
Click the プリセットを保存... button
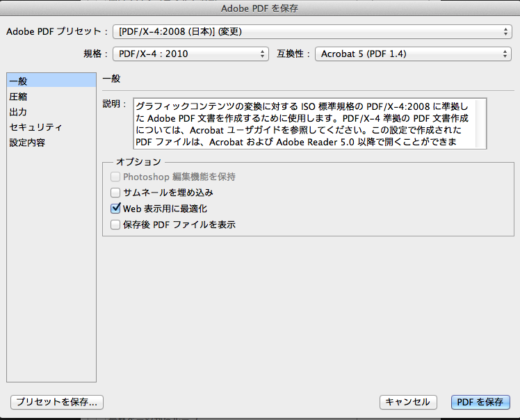click(x=57, y=402)
